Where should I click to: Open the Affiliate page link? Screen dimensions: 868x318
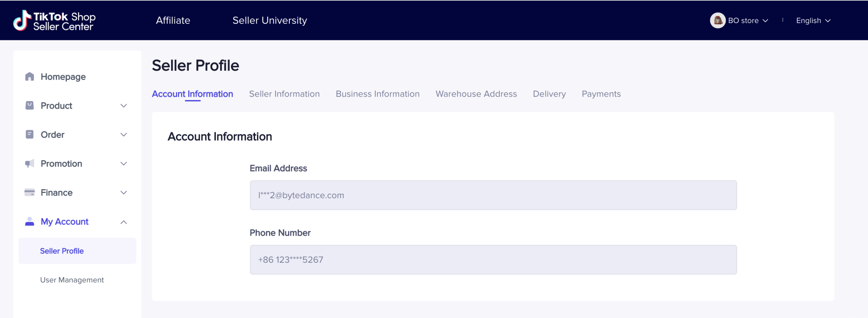click(x=173, y=20)
